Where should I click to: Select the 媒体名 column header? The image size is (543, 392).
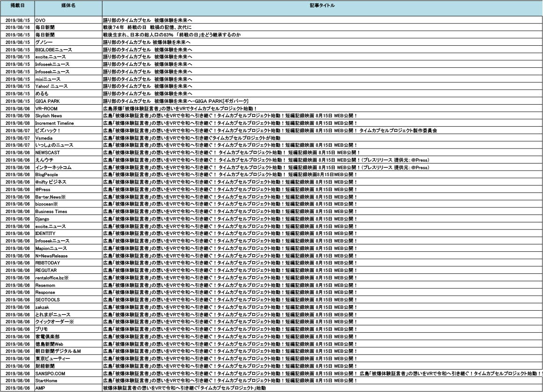[x=68, y=5]
